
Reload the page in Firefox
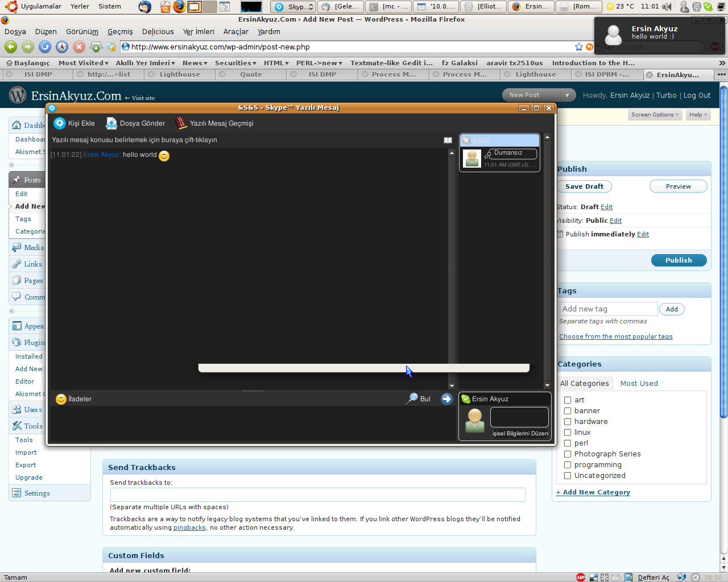point(45,47)
